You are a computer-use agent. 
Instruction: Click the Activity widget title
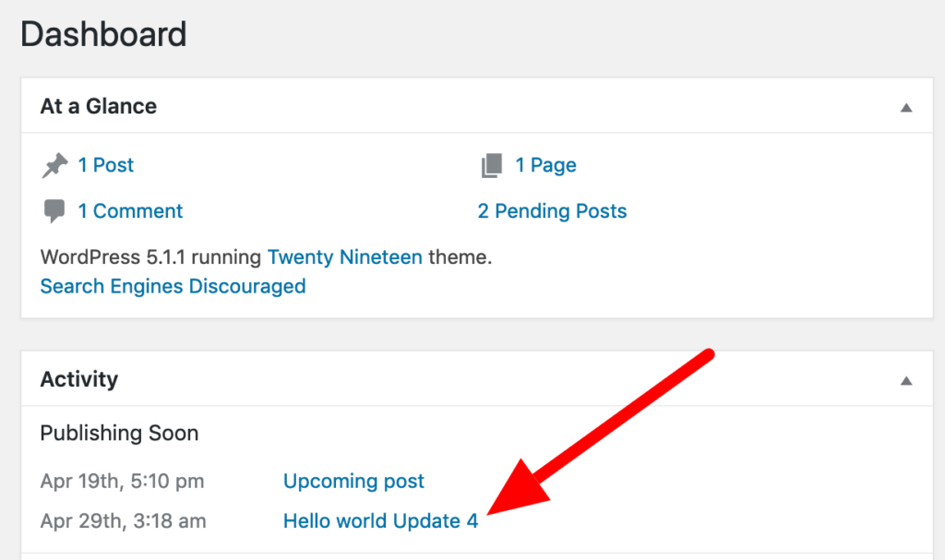point(79,379)
